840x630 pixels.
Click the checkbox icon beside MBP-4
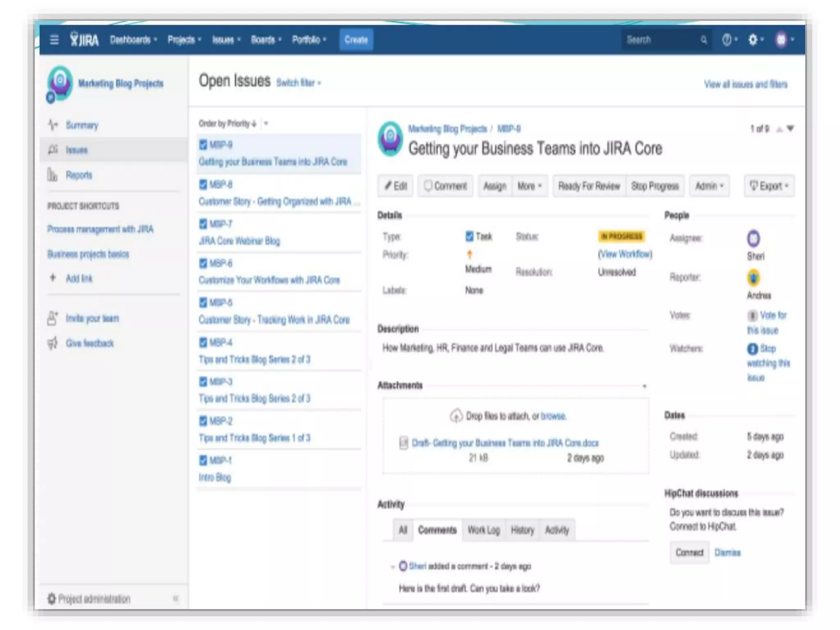click(x=203, y=342)
